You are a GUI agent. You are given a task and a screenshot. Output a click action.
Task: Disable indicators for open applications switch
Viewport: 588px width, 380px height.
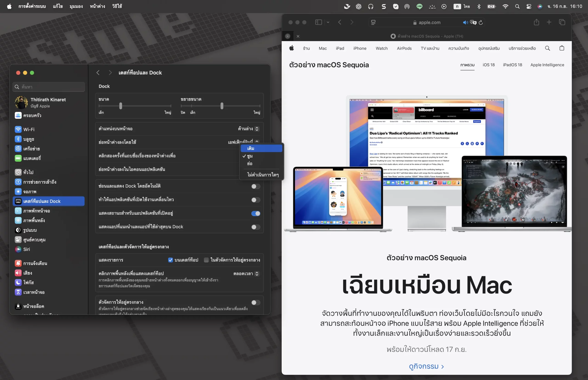click(x=255, y=214)
